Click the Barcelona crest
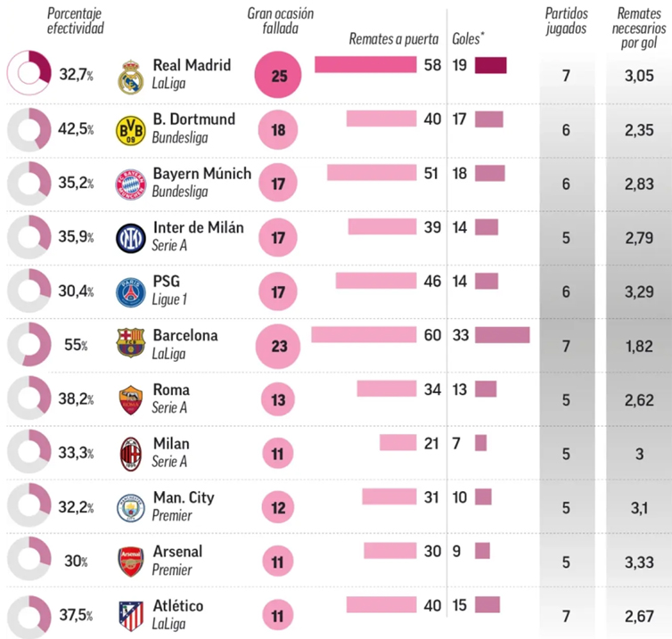The width and height of the screenshot is (672, 639). tap(131, 343)
